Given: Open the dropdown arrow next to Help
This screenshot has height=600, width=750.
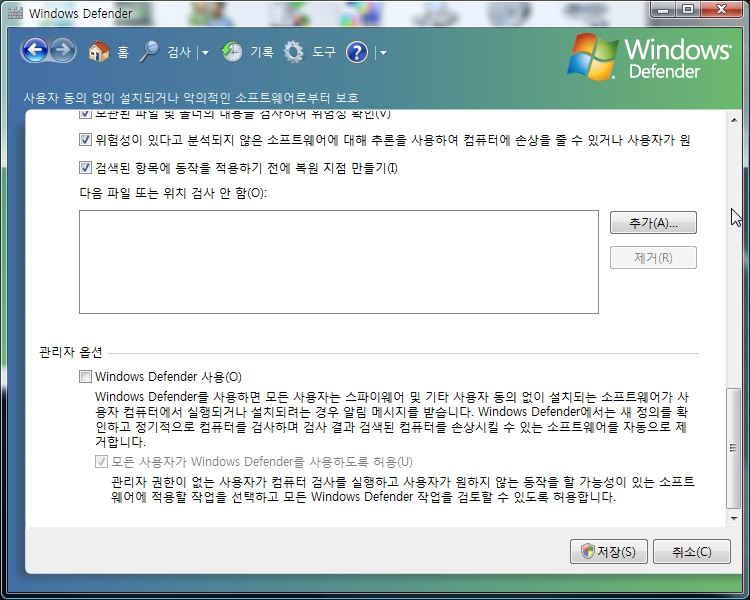Looking at the screenshot, I should 382,53.
